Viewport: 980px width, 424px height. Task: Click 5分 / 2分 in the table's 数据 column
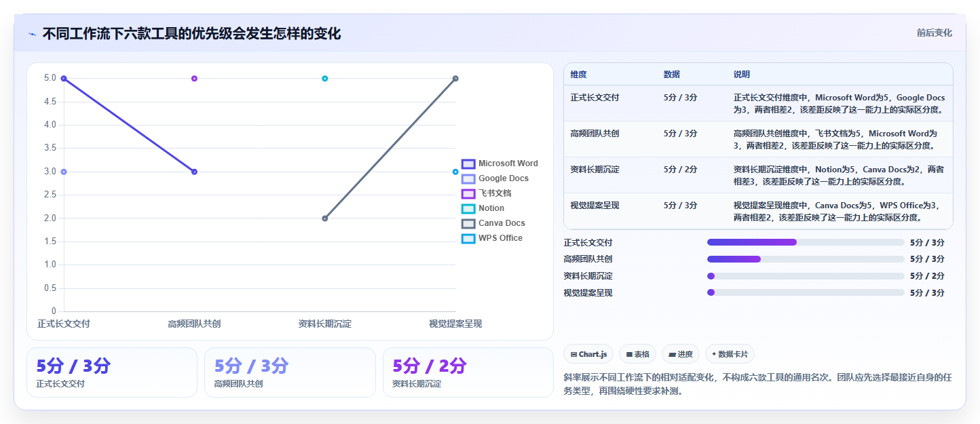[x=680, y=170]
